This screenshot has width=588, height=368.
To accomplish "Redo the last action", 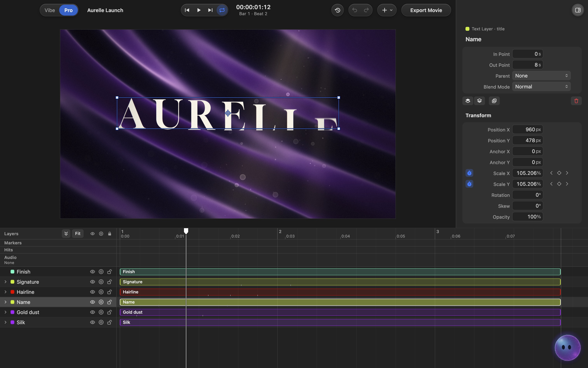I will [x=366, y=10].
